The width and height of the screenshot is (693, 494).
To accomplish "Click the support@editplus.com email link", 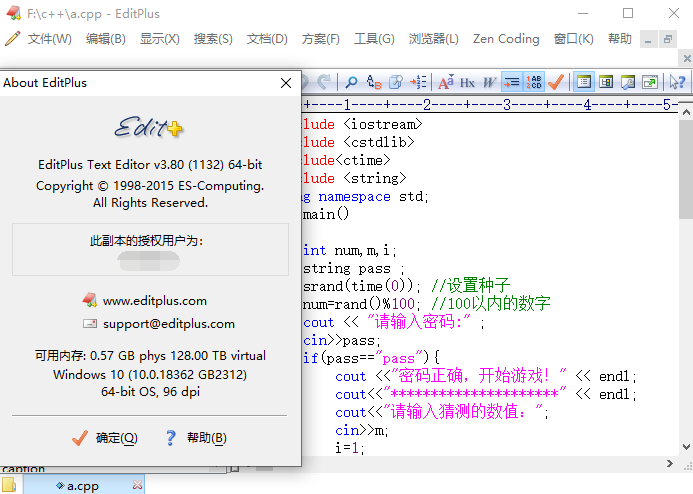I will 169,324.
